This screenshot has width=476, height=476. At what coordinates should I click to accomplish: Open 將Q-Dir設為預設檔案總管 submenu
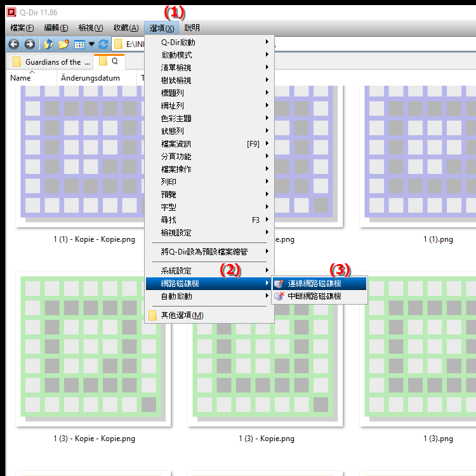[209, 252]
